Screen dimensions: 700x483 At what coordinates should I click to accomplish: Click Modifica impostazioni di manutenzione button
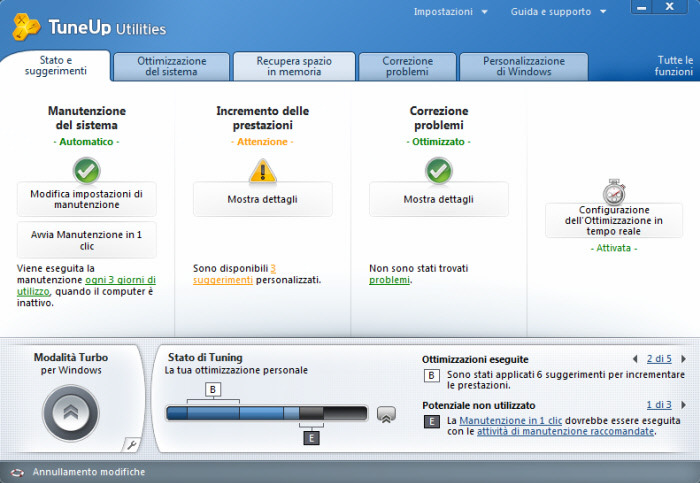87,199
